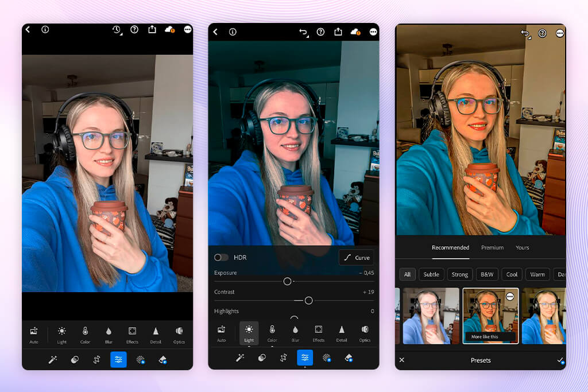The width and height of the screenshot is (588, 392).
Task: Tap share icon in left phone screen
Action: click(152, 29)
